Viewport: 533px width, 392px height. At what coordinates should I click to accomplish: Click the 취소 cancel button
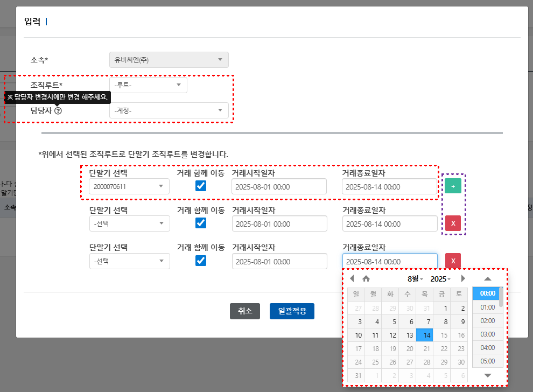[245, 311]
